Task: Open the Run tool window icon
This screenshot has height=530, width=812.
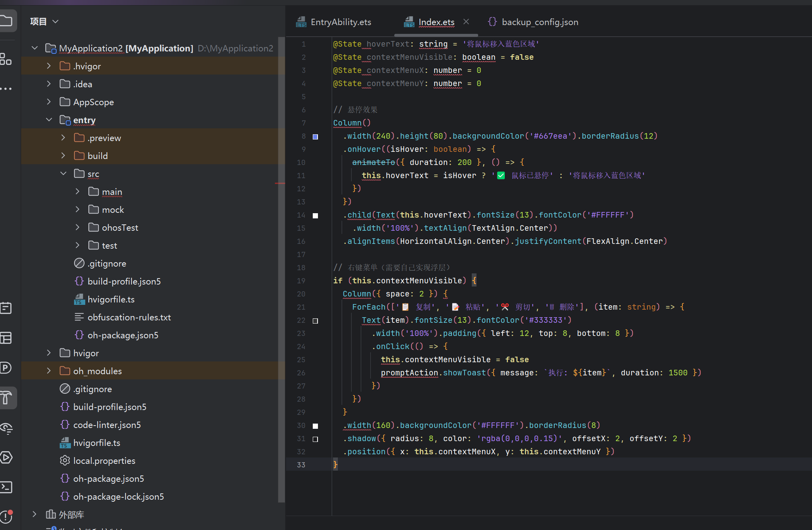Action: [6, 457]
